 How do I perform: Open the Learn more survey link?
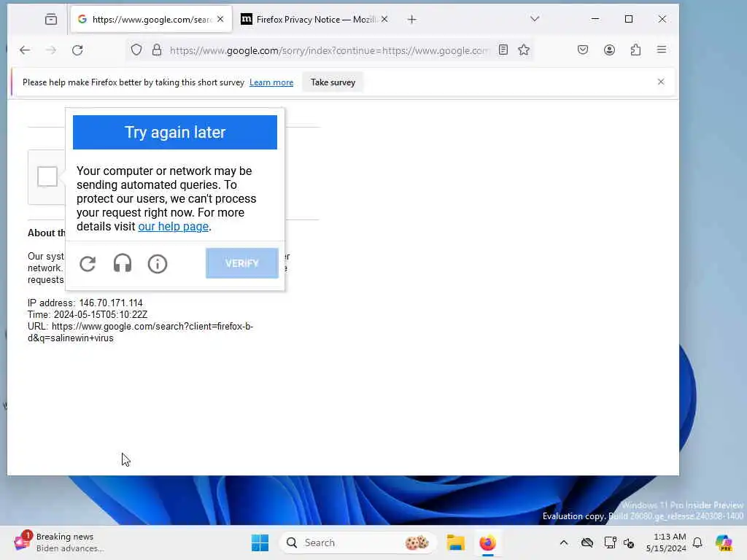[x=271, y=82]
